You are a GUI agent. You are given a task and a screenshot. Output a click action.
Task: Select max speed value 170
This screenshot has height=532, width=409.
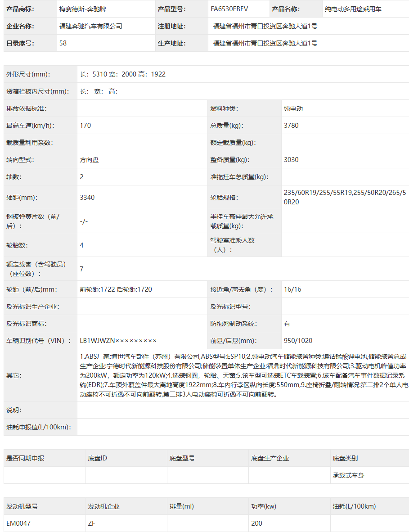click(x=85, y=126)
